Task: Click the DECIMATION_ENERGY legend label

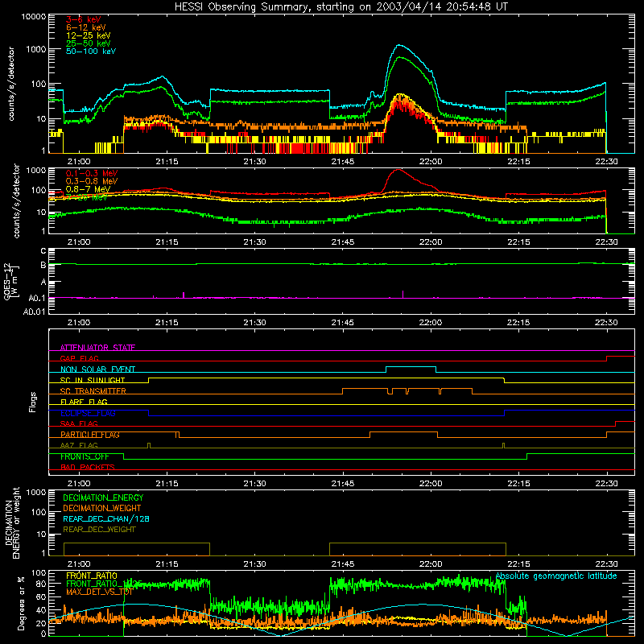Action: pyautogui.click(x=103, y=497)
